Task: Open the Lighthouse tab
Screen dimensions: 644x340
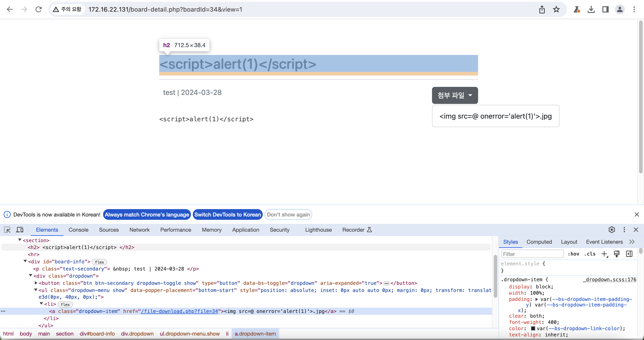Action: 318,230
